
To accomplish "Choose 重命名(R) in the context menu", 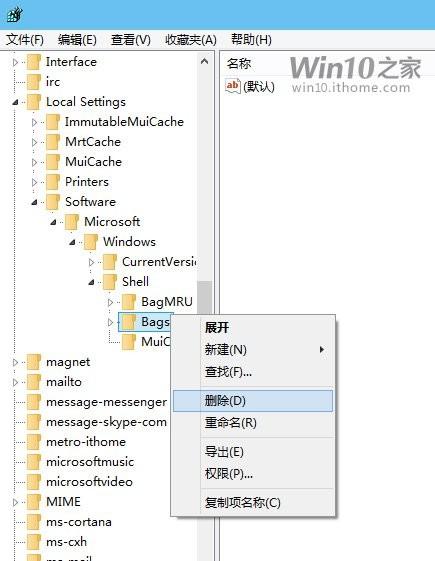I will tap(253, 423).
